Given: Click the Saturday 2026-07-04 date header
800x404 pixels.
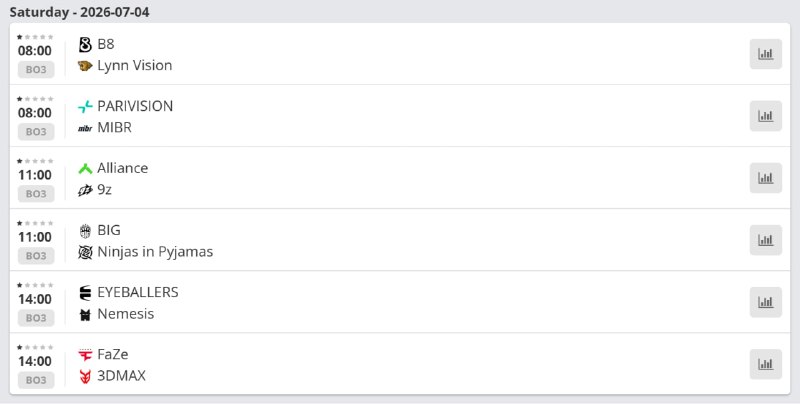Looking at the screenshot, I should (80, 12).
